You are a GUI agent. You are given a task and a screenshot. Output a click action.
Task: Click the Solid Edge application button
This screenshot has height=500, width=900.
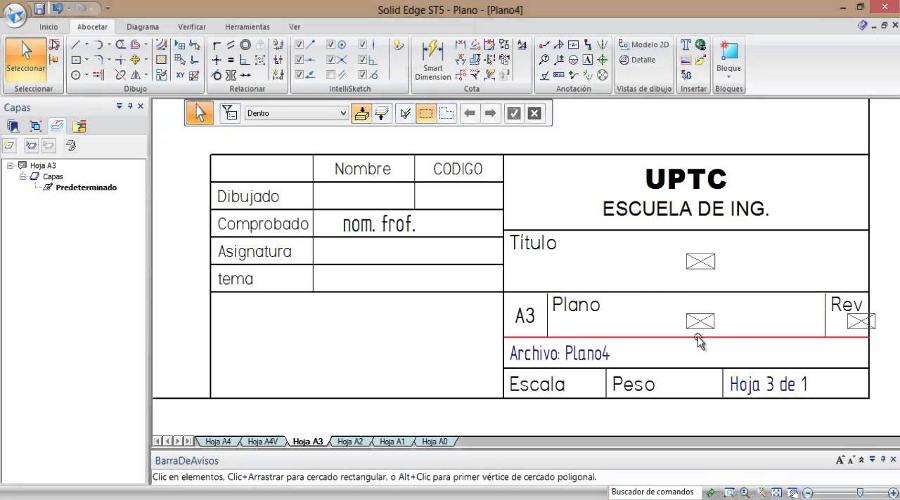(15, 11)
